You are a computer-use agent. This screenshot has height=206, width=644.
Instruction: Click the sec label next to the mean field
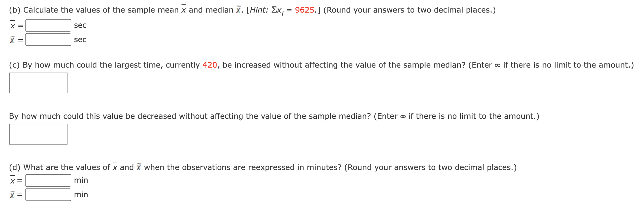pos(79,26)
